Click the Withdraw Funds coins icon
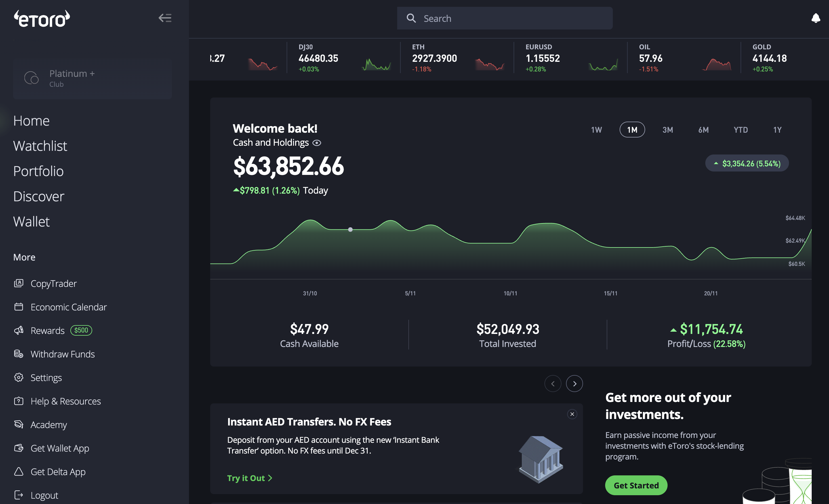The image size is (829, 504). pos(19,354)
